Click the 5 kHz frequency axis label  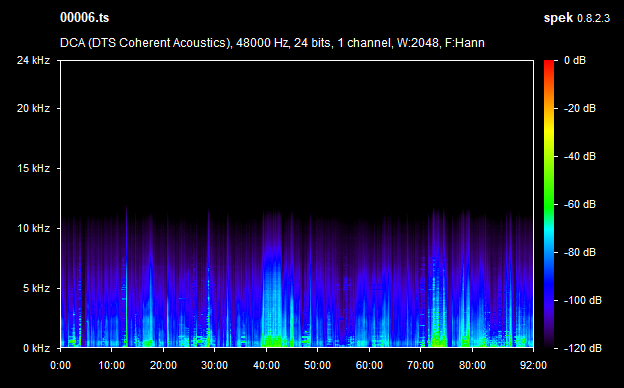click(36, 288)
